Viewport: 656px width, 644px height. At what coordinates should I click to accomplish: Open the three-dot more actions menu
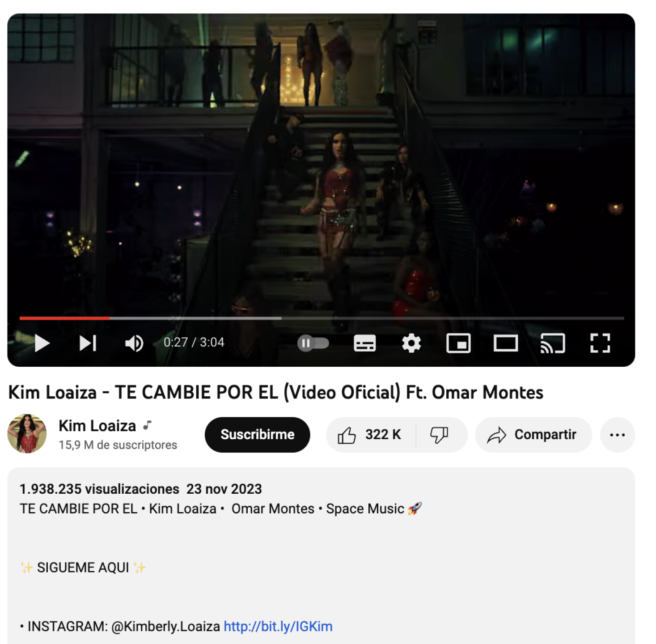tap(617, 435)
